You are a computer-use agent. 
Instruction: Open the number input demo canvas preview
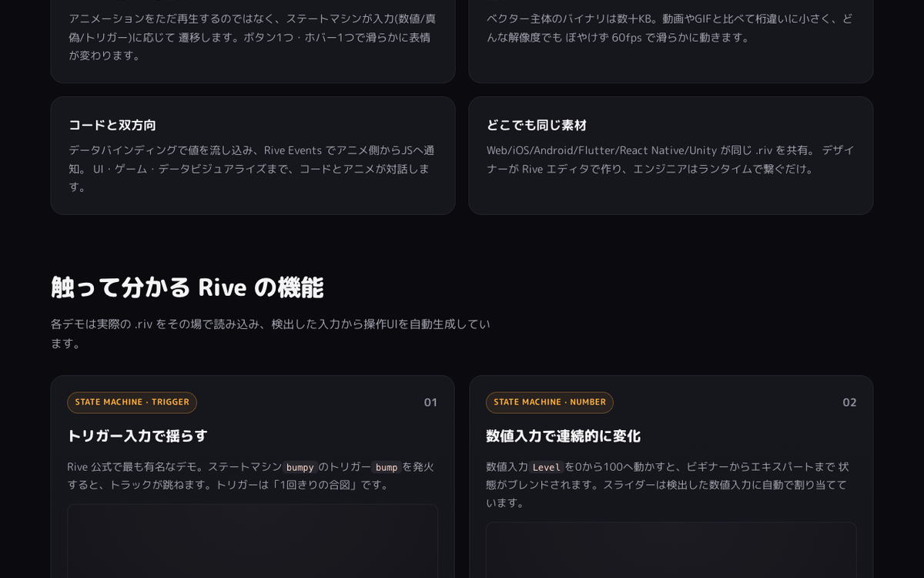tap(671, 550)
